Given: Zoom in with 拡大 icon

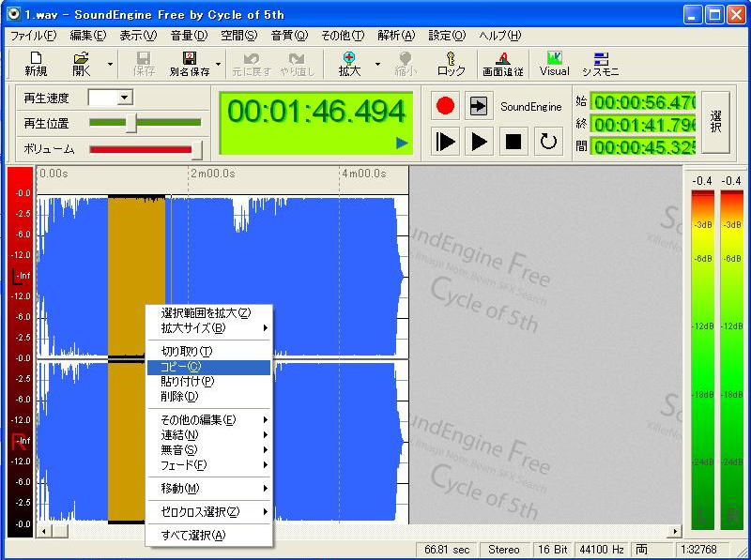Looking at the screenshot, I should pyautogui.click(x=349, y=64).
